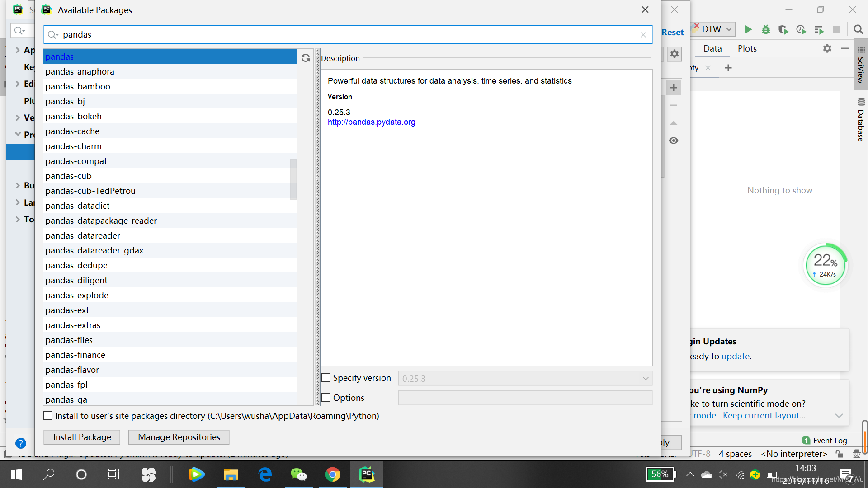Click into the pandas search input field

[x=348, y=35]
